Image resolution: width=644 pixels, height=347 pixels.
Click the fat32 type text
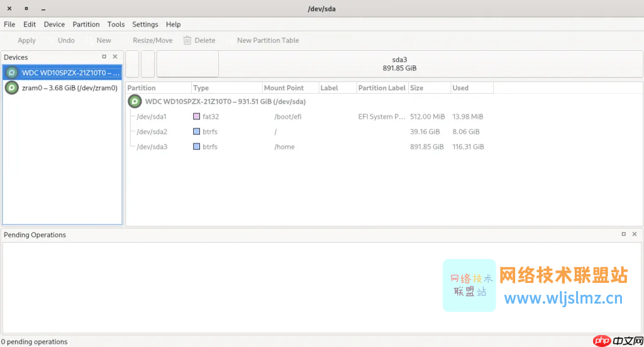tap(211, 117)
